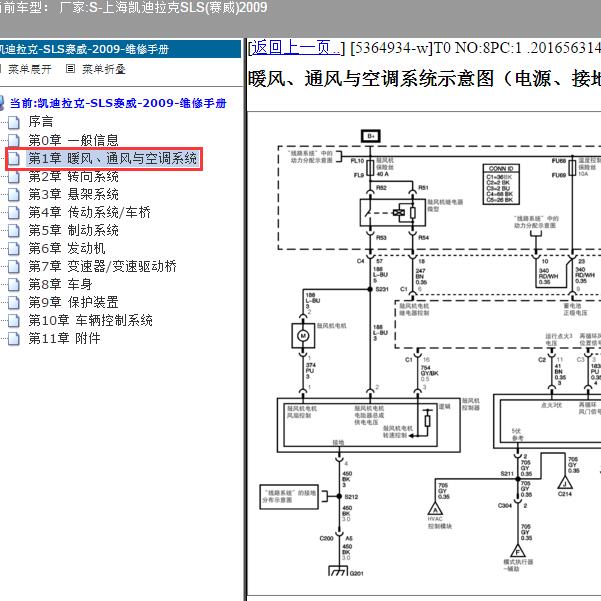Click the HVAC 控制模块 triangle A
This screenshot has height=601, width=601.
point(435,509)
